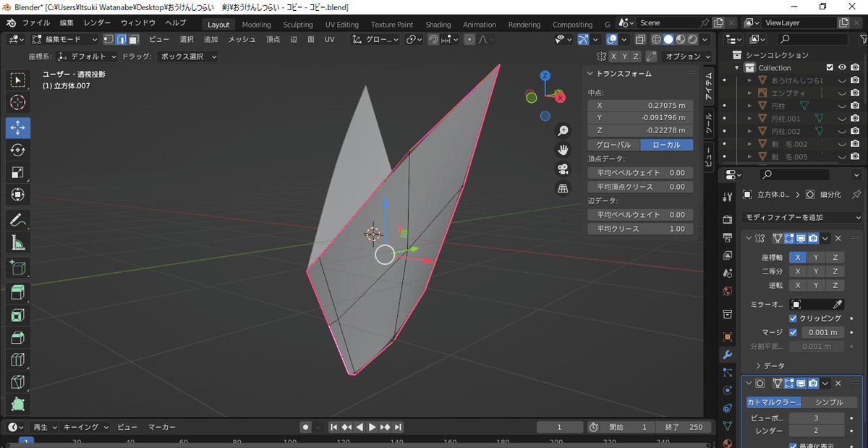Select the Extrude Region tool
This screenshot has height=448, width=868.
click(x=18, y=292)
